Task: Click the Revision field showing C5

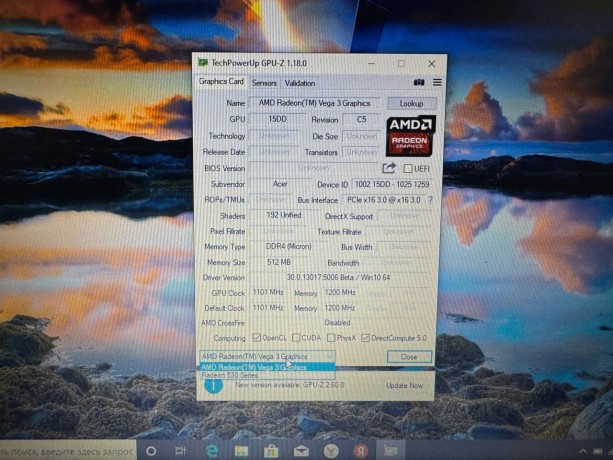Action: click(x=361, y=120)
